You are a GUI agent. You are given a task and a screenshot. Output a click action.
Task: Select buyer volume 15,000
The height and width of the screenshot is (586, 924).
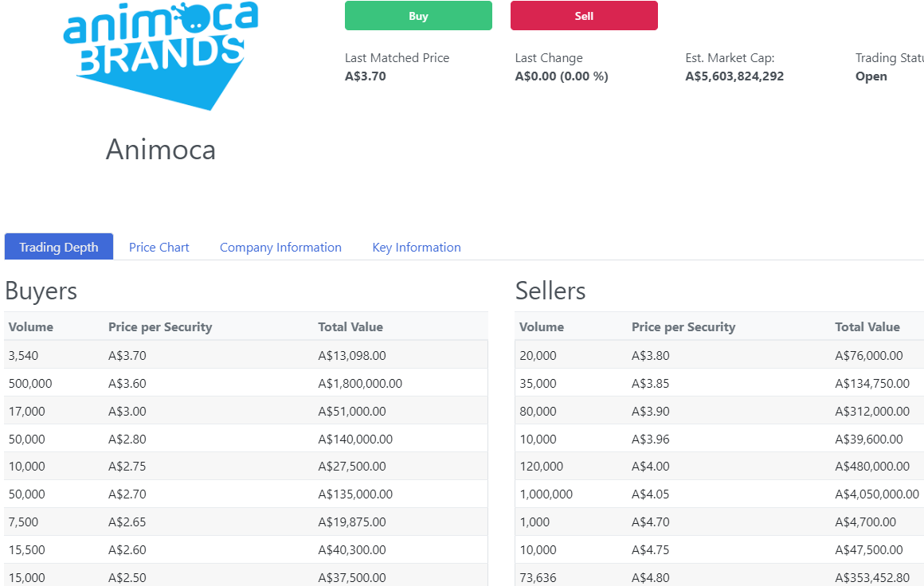pos(27,578)
